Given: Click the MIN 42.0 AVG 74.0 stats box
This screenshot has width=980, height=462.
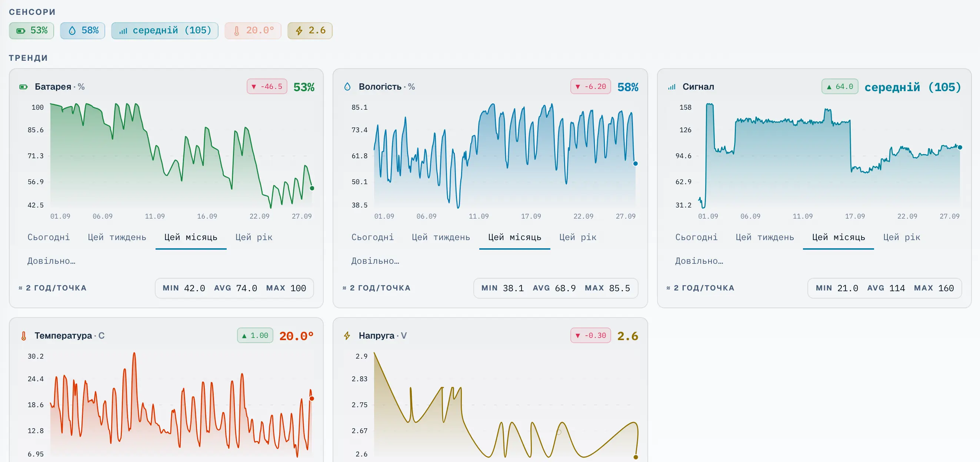Looking at the screenshot, I should pos(234,289).
